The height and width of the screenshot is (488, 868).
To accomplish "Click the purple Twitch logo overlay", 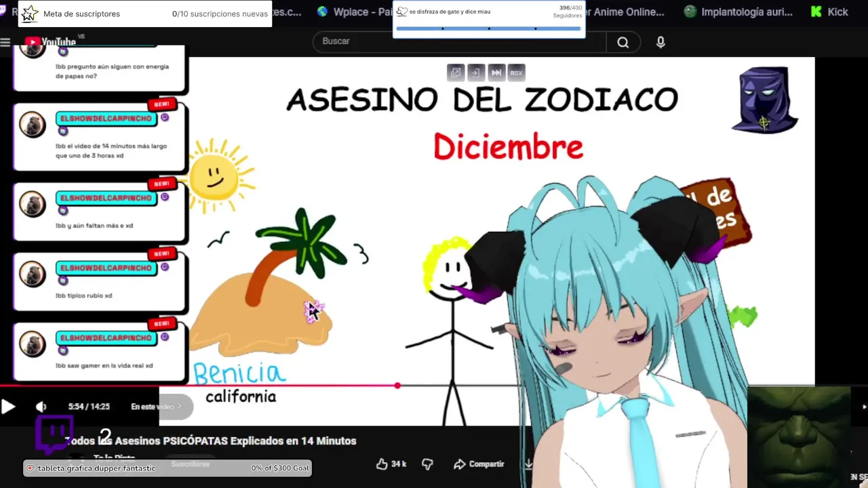I will pos(54,436).
